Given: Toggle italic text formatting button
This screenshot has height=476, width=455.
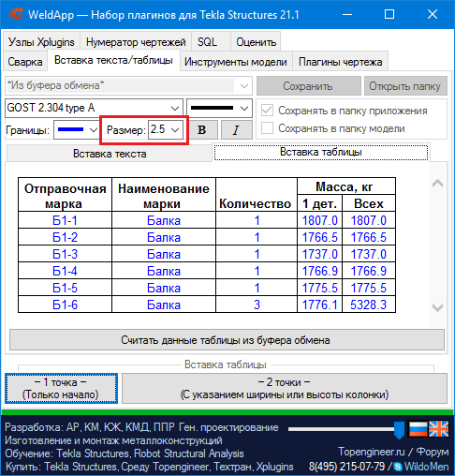Looking at the screenshot, I should coord(236,130).
